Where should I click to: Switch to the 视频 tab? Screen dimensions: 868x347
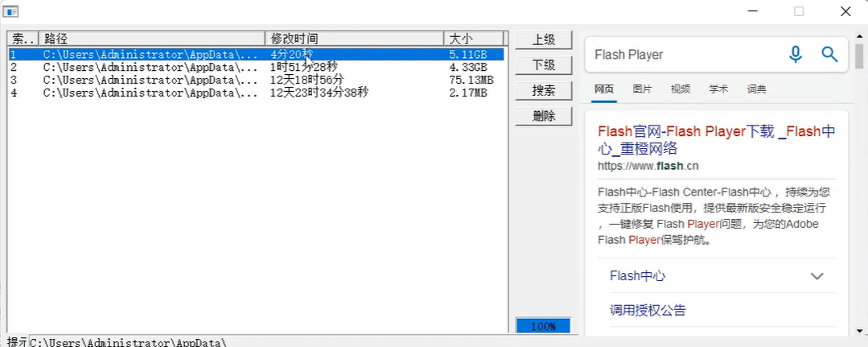[x=681, y=89]
